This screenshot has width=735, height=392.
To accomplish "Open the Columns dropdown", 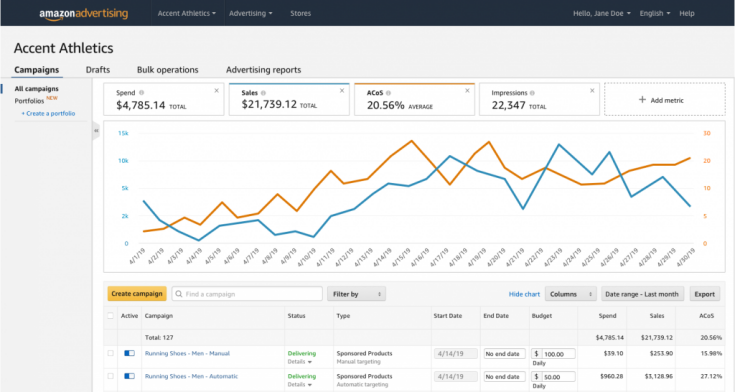I will click(x=570, y=294).
